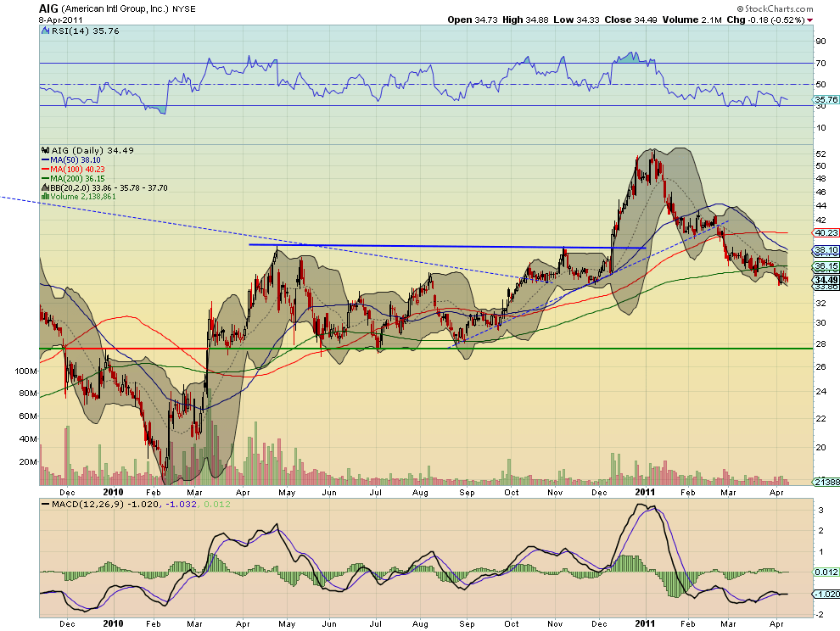840x631 pixels.
Task: Click the -1.020 tag on MACD right axis
Action: pos(826,594)
